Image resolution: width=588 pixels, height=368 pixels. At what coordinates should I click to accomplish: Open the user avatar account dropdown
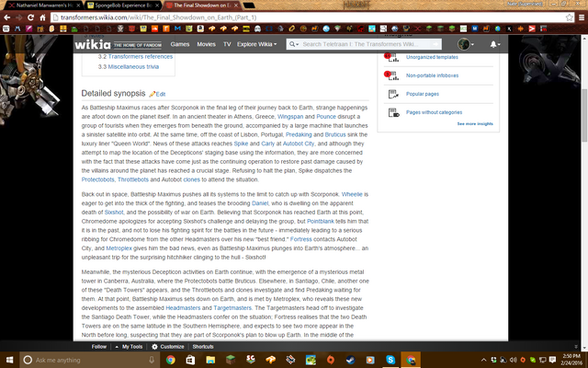point(466,44)
